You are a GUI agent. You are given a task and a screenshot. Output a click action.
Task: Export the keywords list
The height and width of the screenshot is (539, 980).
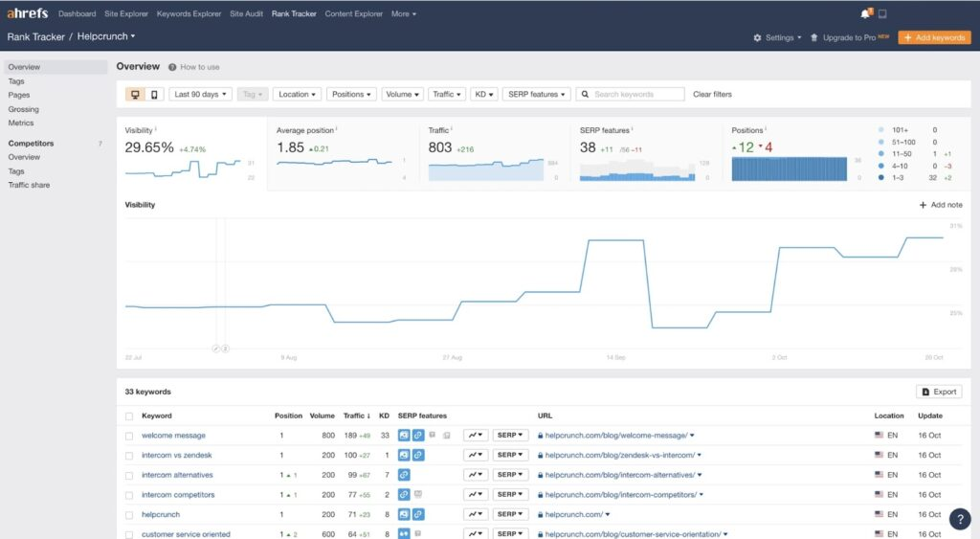tap(939, 392)
